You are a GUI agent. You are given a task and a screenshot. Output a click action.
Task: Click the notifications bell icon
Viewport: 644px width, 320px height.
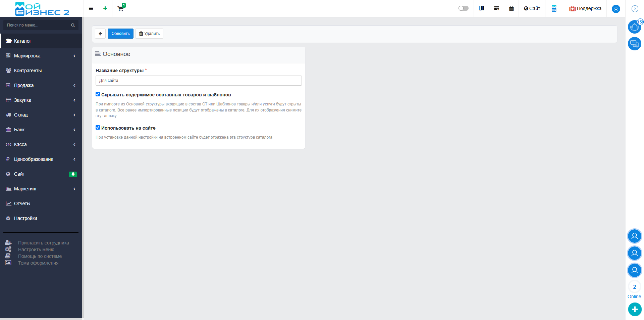click(x=634, y=27)
